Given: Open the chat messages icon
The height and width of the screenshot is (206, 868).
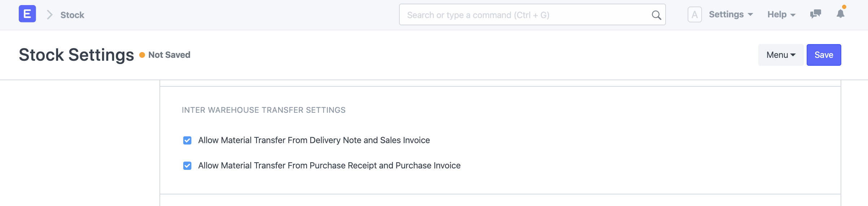Looking at the screenshot, I should point(815,14).
